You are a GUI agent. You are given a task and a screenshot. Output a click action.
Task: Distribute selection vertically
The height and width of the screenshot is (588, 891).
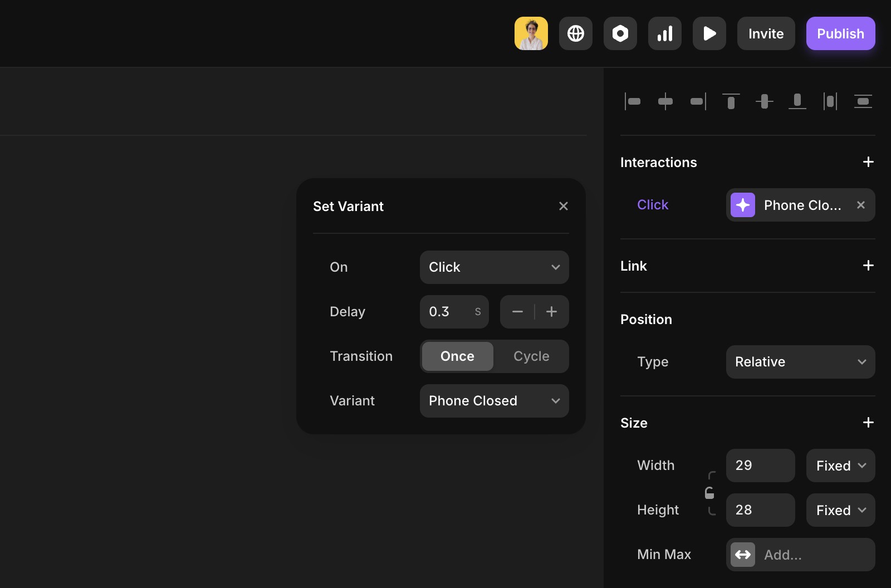point(863,101)
